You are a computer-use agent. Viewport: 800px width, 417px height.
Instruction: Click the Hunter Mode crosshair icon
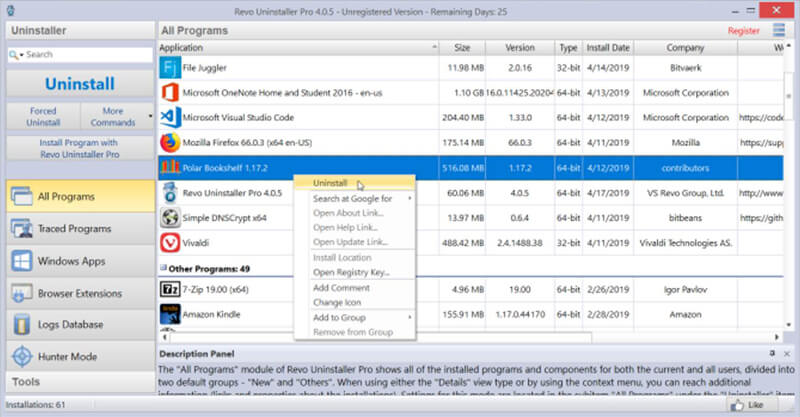point(21,356)
